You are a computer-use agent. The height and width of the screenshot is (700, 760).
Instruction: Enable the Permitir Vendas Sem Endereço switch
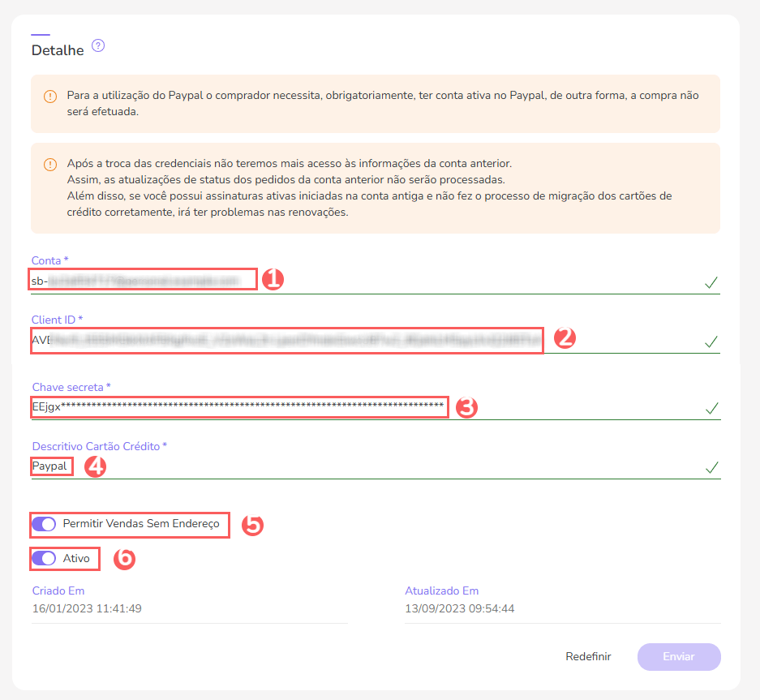click(x=44, y=525)
